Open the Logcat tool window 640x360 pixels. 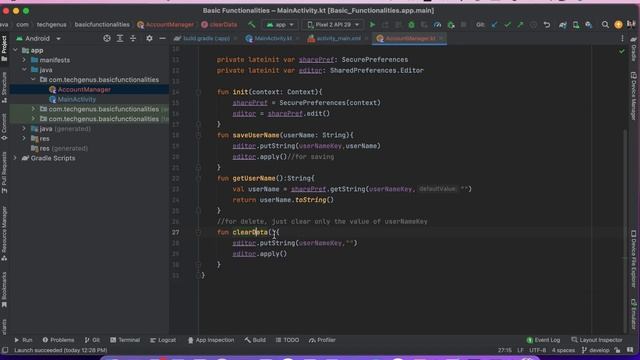click(x=163, y=340)
